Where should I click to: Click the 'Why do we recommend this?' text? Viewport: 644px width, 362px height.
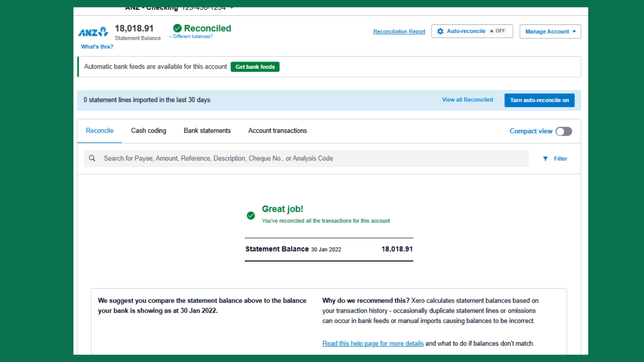point(366,301)
